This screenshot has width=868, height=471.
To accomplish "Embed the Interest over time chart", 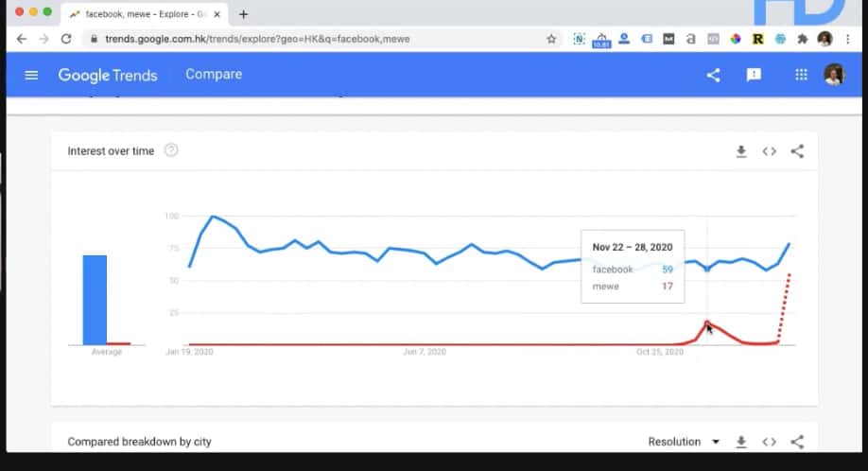I will click(769, 151).
